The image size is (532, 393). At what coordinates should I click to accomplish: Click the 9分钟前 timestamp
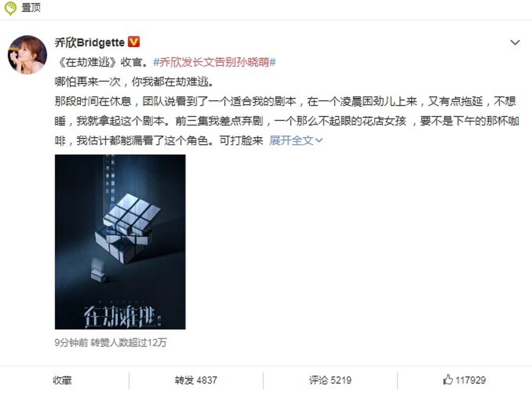click(71, 342)
